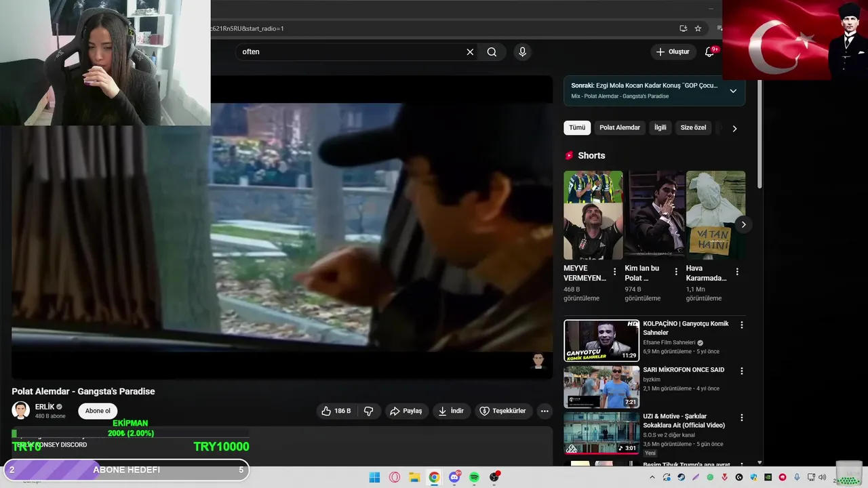Open Windows Security shield tray icon

click(753, 477)
